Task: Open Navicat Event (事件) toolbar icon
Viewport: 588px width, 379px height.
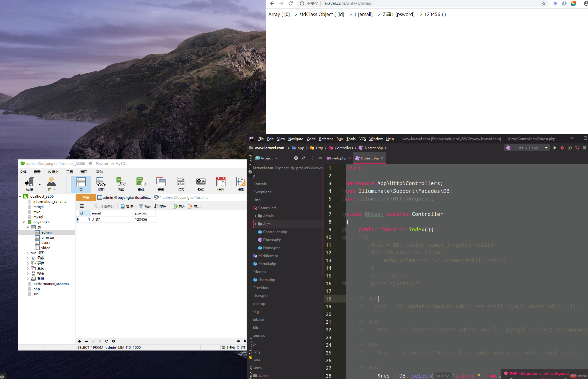Action: (x=141, y=184)
